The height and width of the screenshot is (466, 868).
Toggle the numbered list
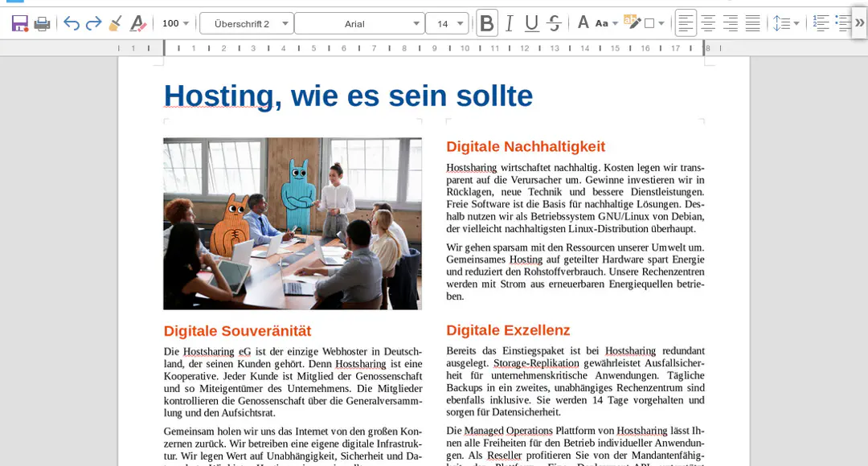point(821,23)
